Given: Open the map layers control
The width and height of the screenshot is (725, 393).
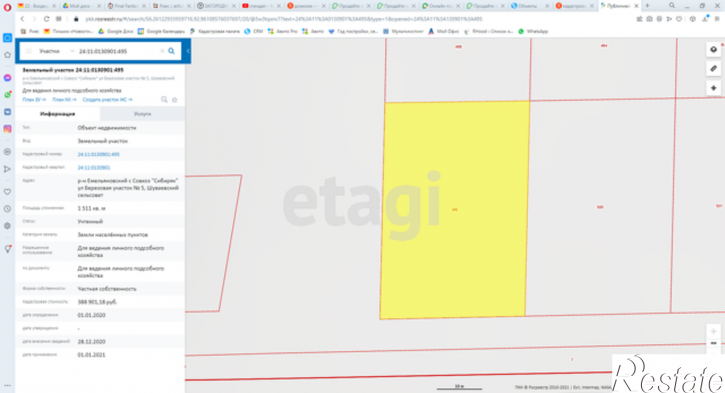Looking at the screenshot, I should click(x=713, y=49).
